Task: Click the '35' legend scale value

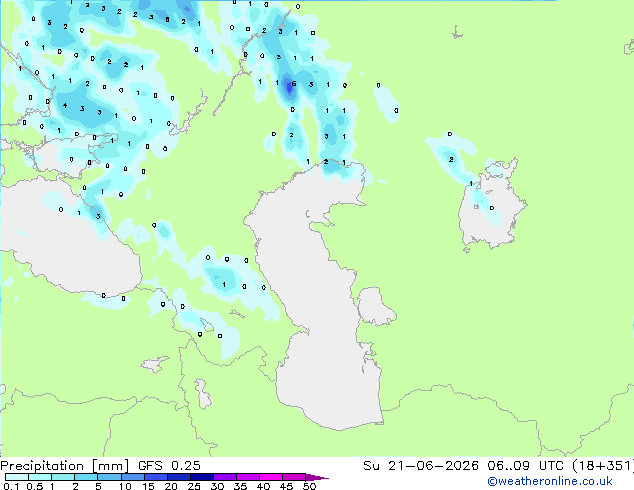Action: pos(240,486)
